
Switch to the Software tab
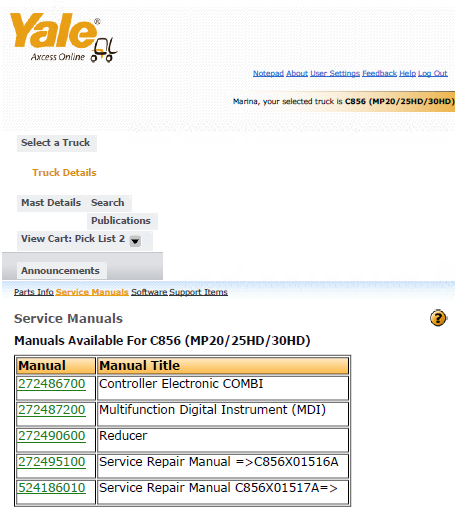pos(149,292)
